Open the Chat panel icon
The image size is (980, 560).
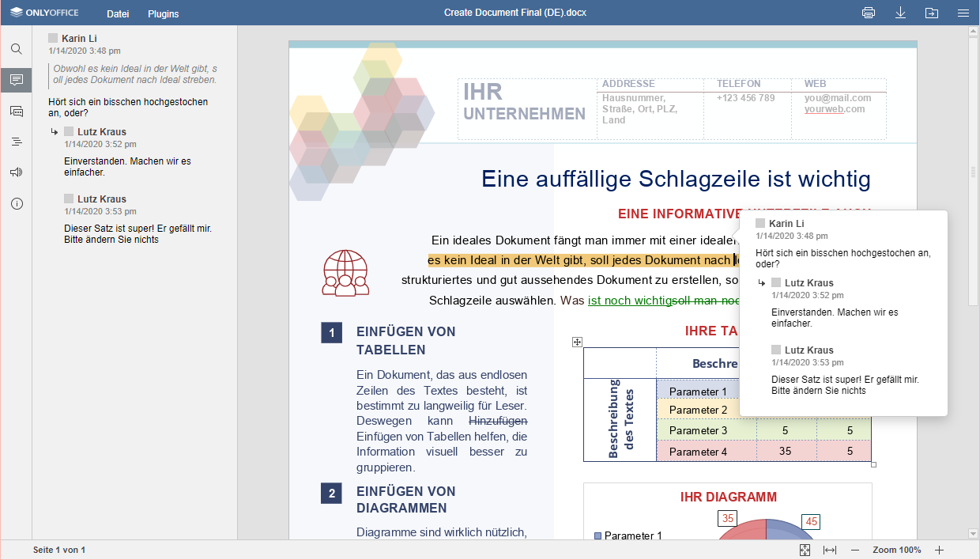(16, 111)
